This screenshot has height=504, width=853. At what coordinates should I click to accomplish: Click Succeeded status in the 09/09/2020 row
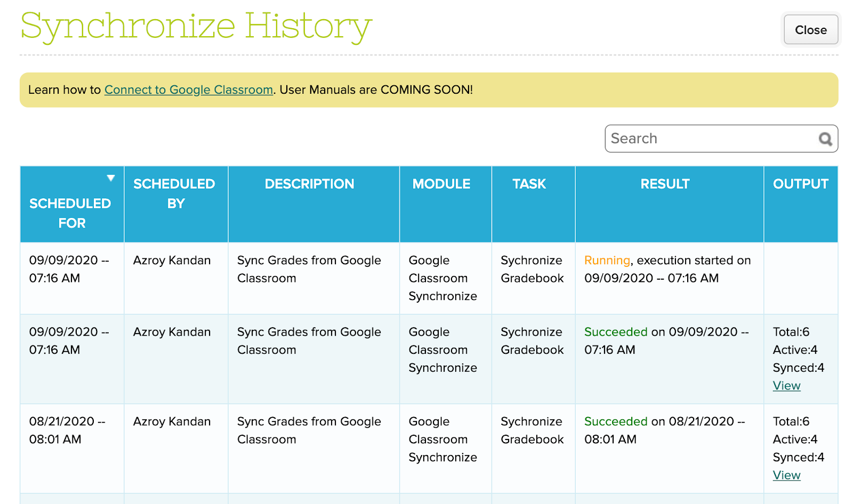point(615,332)
